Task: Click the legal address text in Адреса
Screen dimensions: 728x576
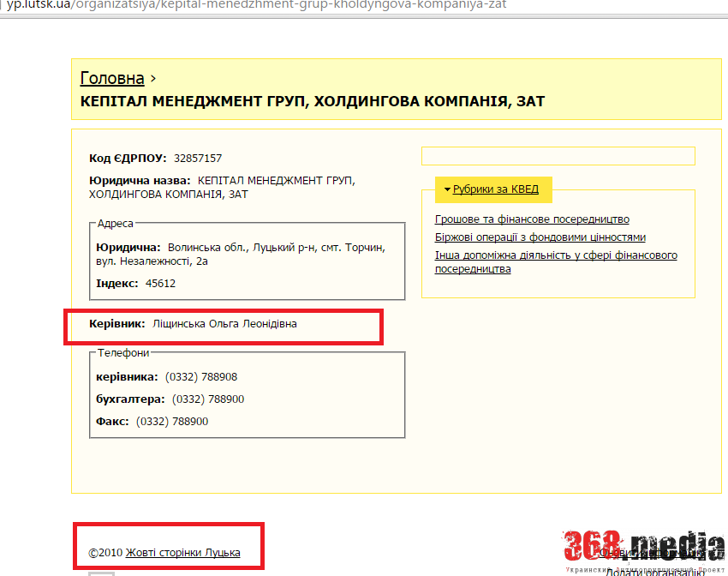Action: point(276,248)
